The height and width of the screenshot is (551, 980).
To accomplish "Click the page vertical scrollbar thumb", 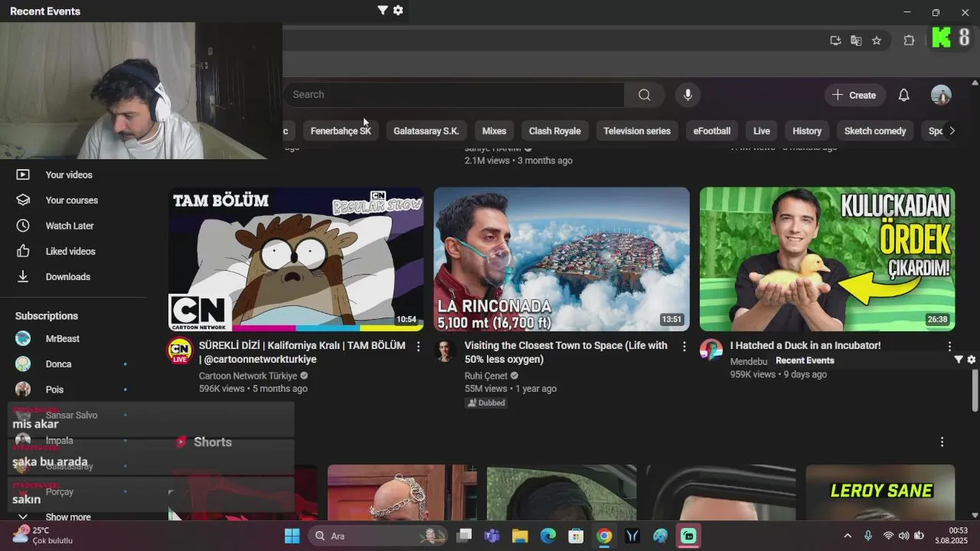I will point(975,391).
